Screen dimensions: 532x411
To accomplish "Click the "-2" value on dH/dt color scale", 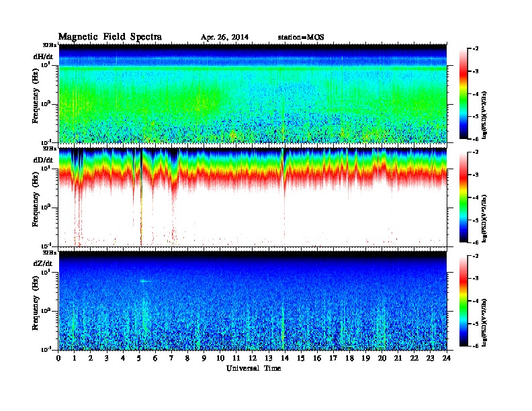I will pos(476,49).
